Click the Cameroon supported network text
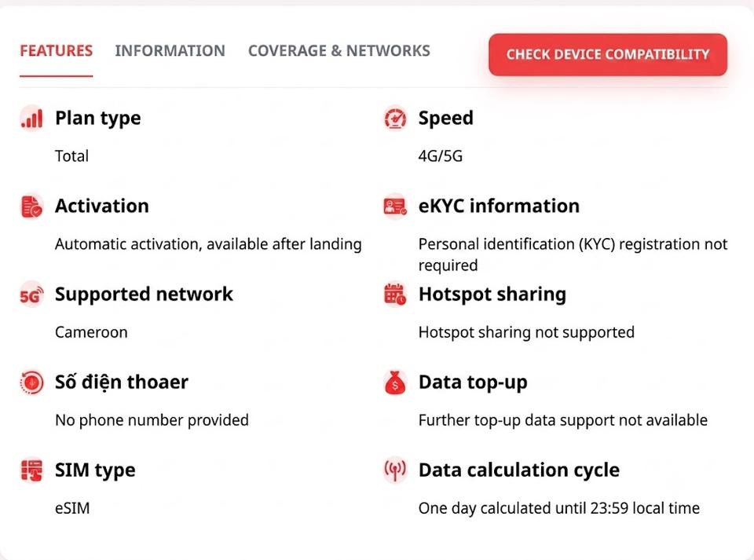 tap(91, 332)
